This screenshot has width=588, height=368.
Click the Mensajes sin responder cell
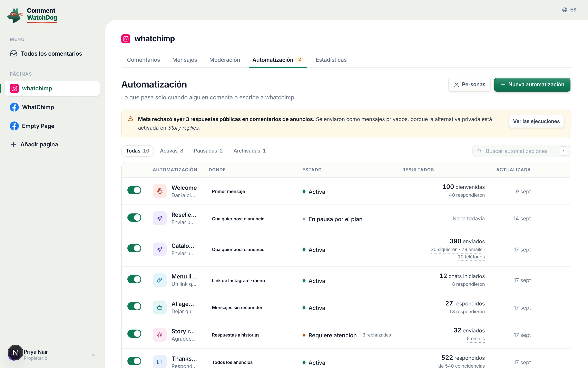tap(237, 308)
